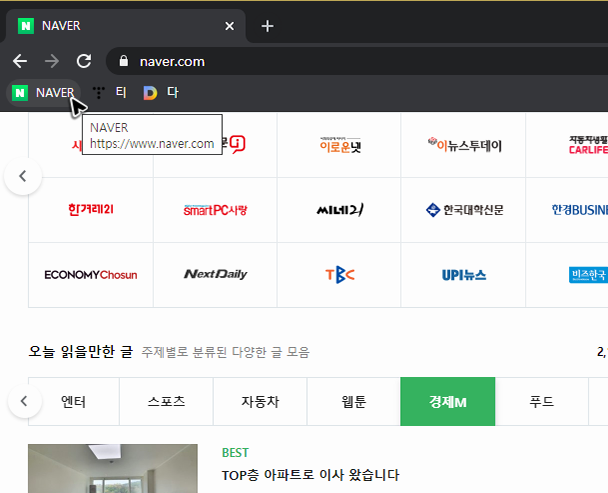Viewport: 608px width, 493px height.
Task: Open the 비즈한국 publisher logo
Action: [588, 275]
